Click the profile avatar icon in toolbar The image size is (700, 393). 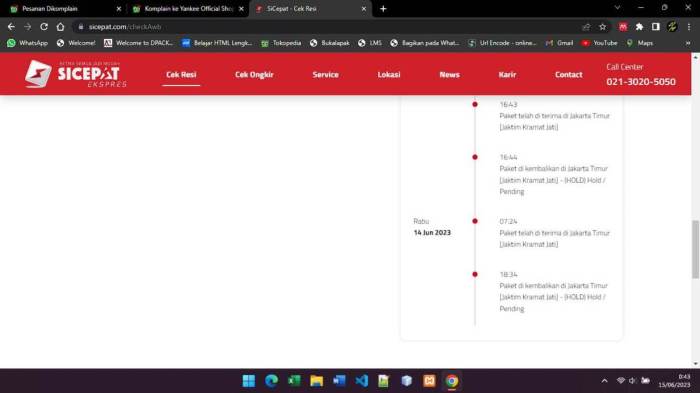coord(672,27)
